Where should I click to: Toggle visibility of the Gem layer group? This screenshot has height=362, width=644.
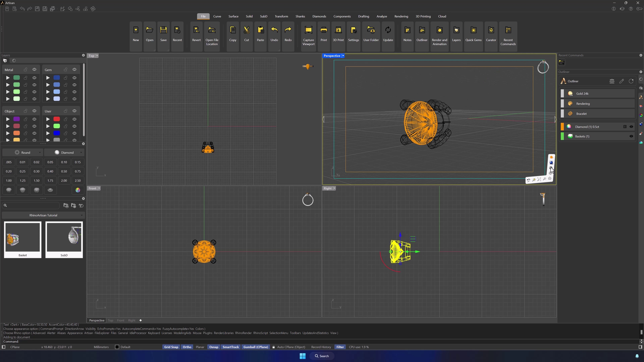(x=74, y=70)
